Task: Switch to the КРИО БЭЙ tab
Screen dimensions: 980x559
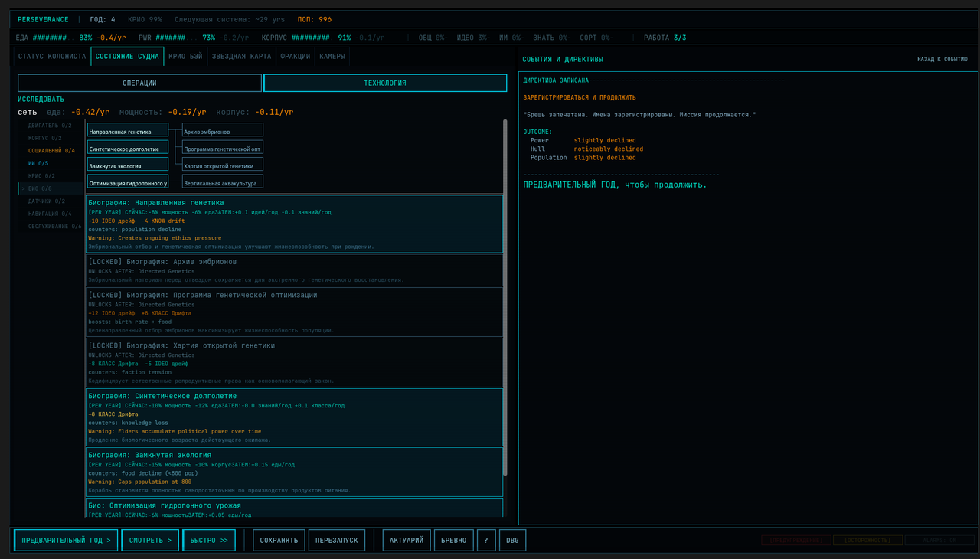Action: [185, 56]
